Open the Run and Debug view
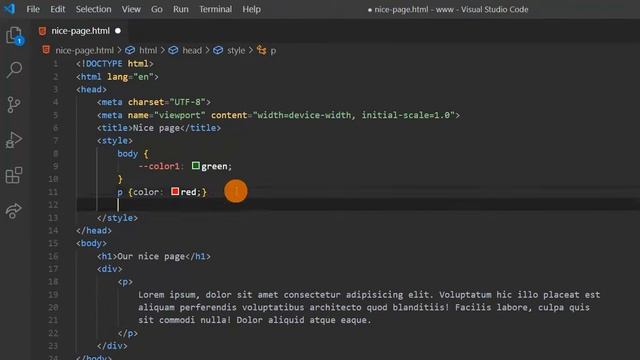Screen dimensions: 640x360 point(14,140)
